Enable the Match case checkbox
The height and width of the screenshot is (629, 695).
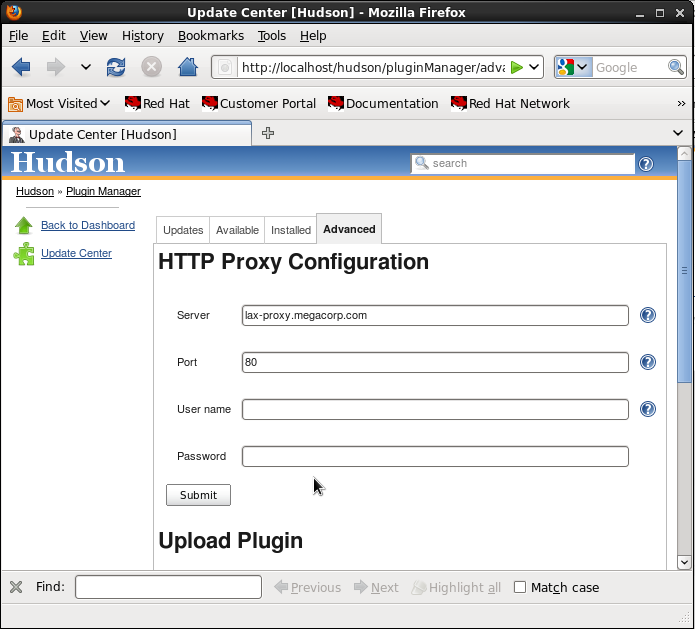point(520,587)
